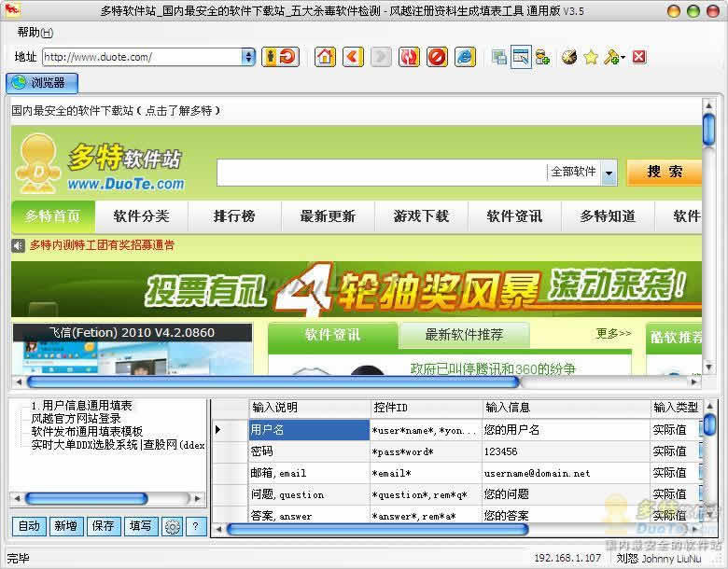This screenshot has width=728, height=569.
Task: Click the 搜索 search button
Action: click(664, 173)
